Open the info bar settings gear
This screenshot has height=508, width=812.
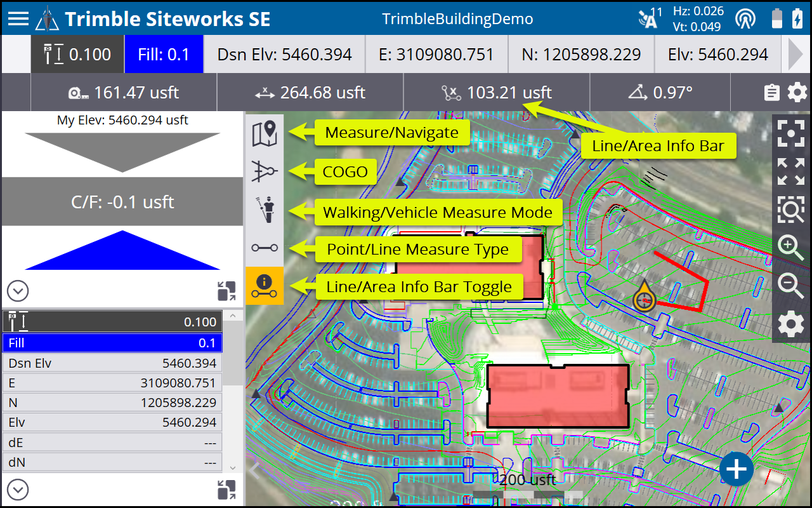(797, 93)
